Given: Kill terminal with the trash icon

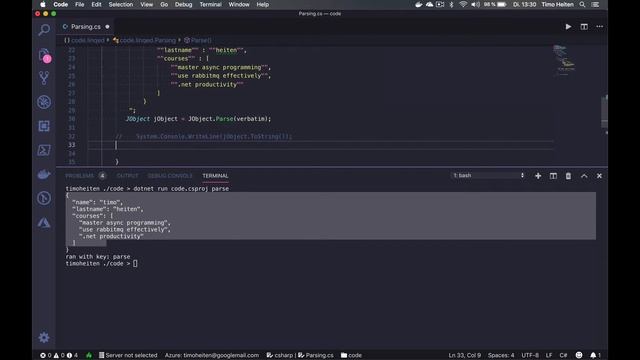Looking at the screenshot, I should pyautogui.click(x=568, y=176).
